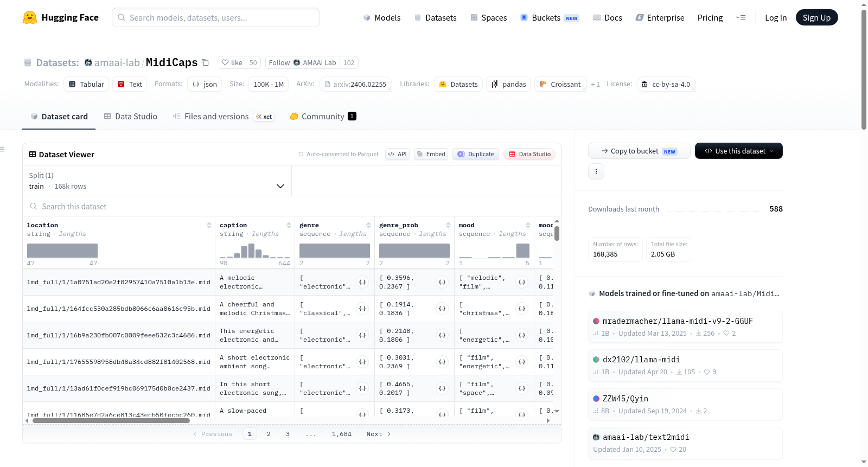Sort by the genre_prob column
The image size is (868, 467).
448,225
